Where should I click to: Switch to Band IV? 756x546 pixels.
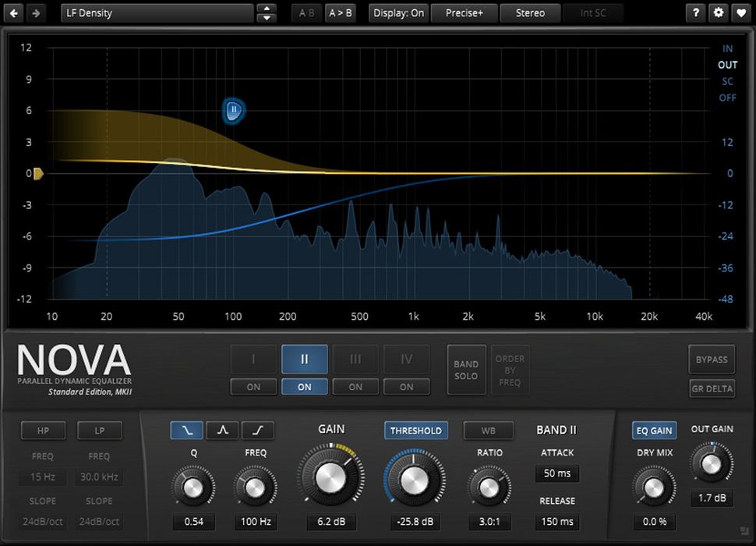click(406, 359)
